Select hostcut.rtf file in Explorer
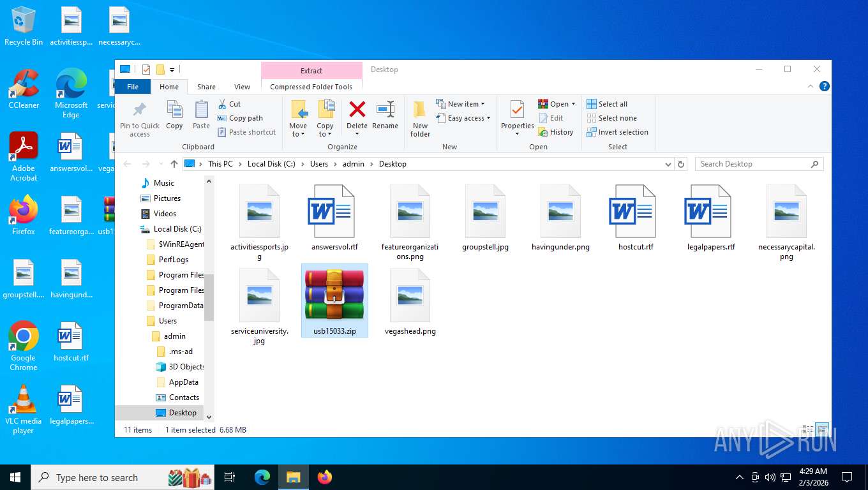This screenshot has width=868, height=490. tap(636, 217)
